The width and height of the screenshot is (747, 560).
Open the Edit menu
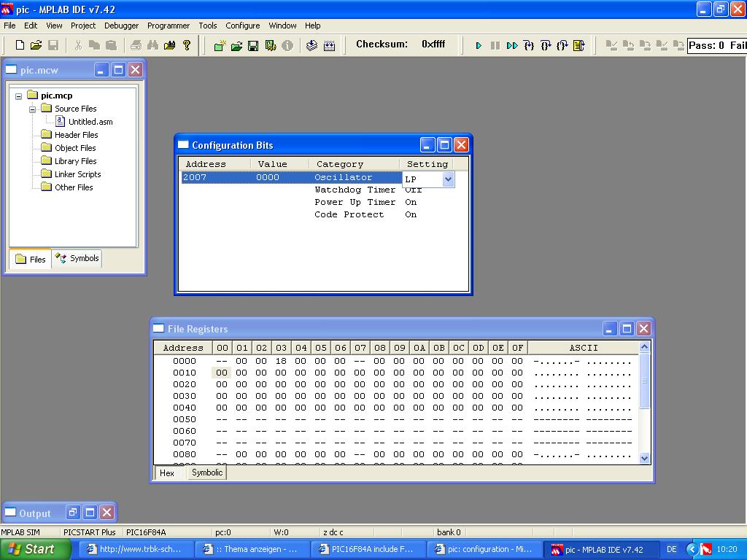(x=31, y=26)
